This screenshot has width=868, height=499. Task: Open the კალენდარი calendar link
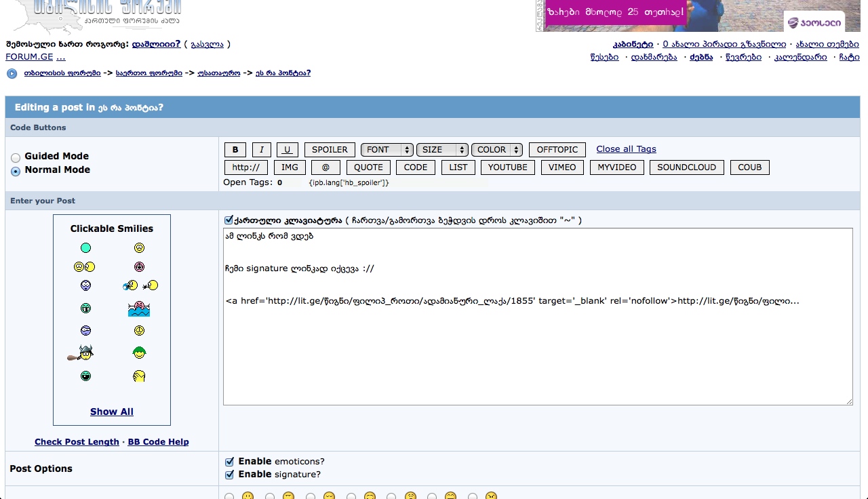801,57
